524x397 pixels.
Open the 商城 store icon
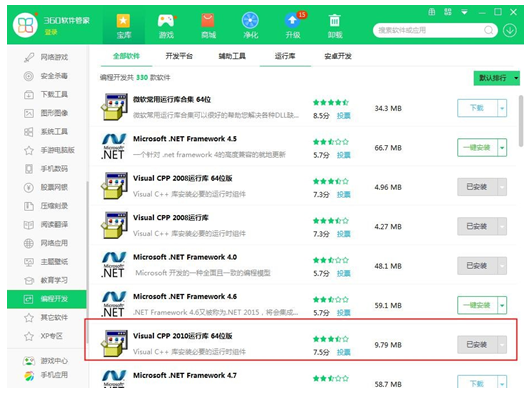[208, 21]
